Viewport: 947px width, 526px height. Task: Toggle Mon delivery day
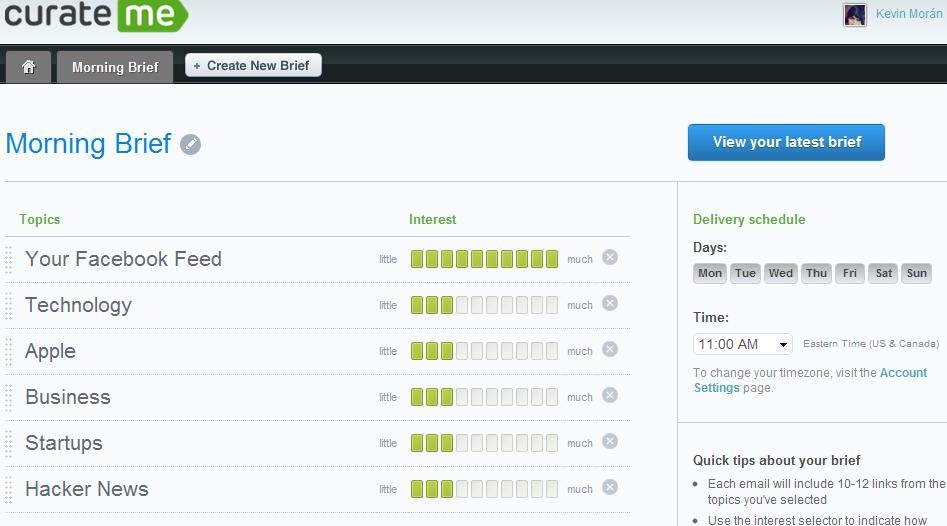(710, 273)
